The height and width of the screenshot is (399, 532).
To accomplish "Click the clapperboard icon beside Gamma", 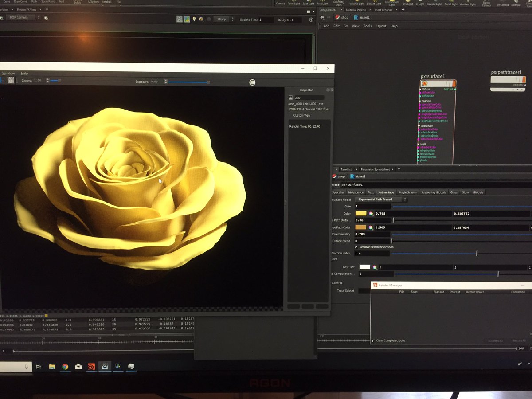I will 11,80.
